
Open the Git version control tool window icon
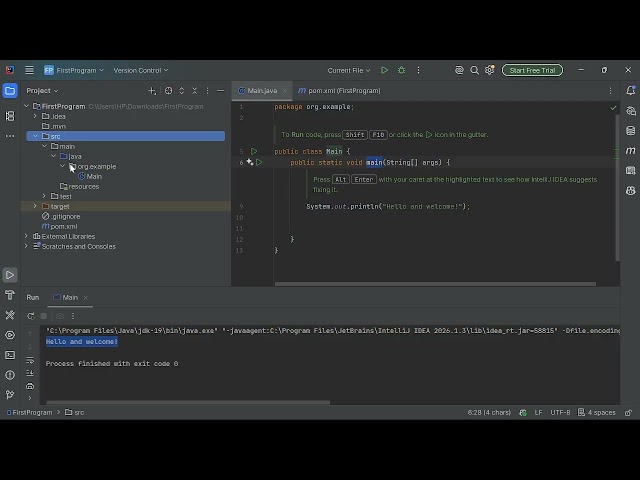(10, 395)
